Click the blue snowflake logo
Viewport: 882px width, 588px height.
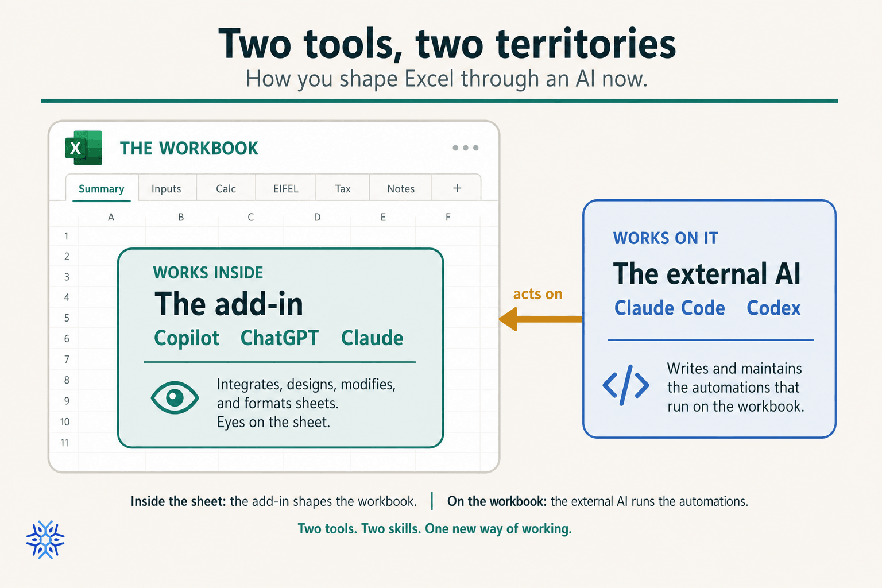(x=45, y=540)
